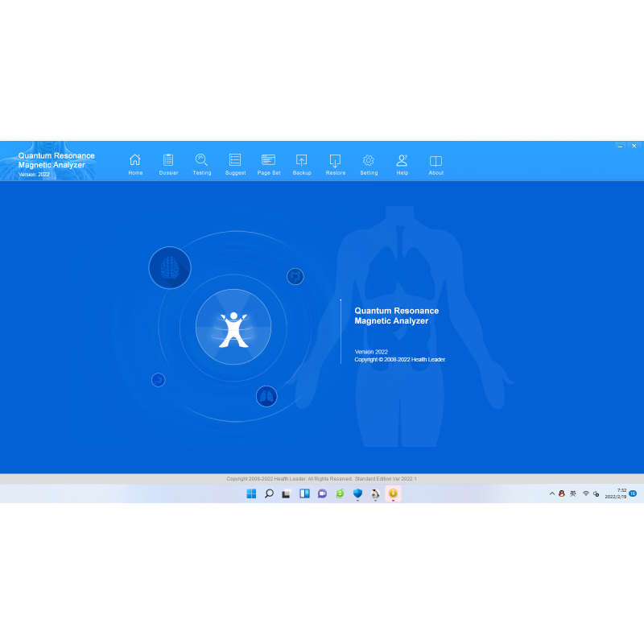Open the Suggest list icon
This screenshot has height=644, width=644.
(x=235, y=160)
